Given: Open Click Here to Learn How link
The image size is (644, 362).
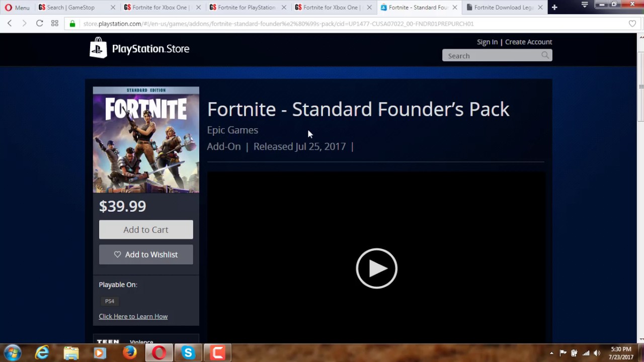Looking at the screenshot, I should (133, 316).
